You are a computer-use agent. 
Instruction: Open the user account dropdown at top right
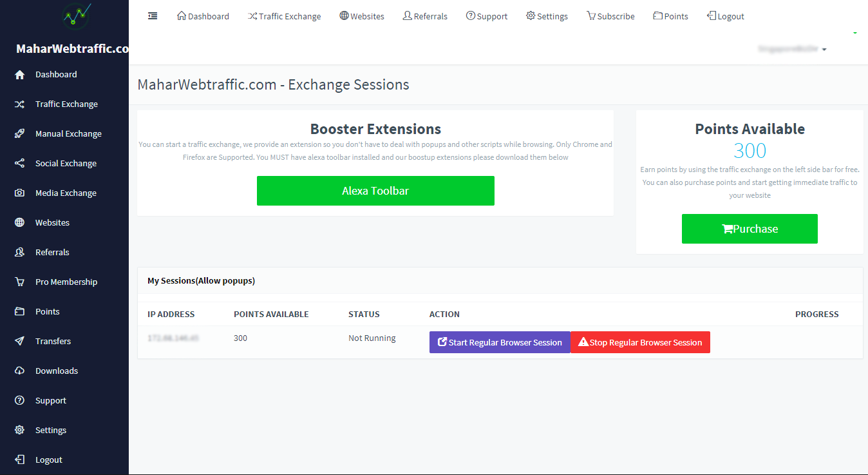coord(793,49)
